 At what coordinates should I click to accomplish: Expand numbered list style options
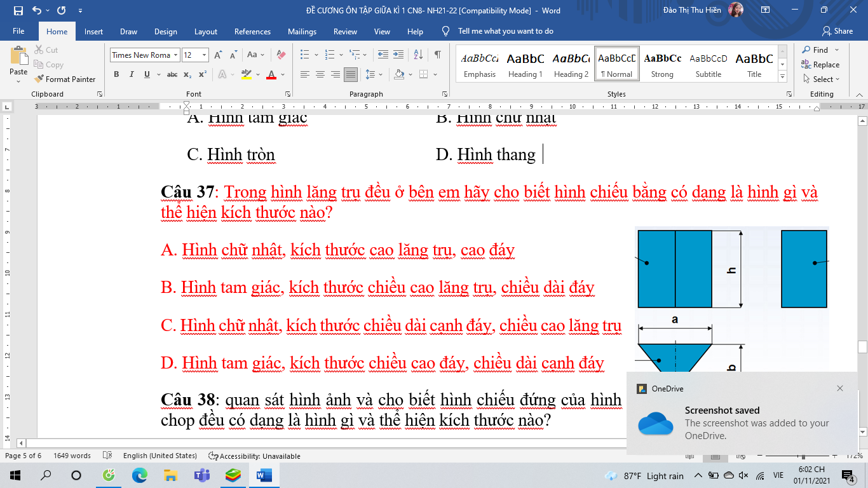(341, 55)
